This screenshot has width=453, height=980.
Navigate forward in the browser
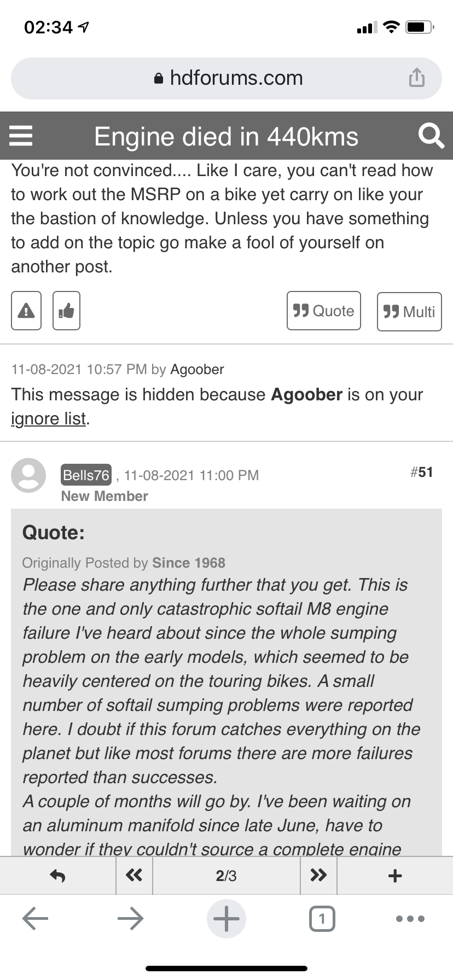point(130,919)
